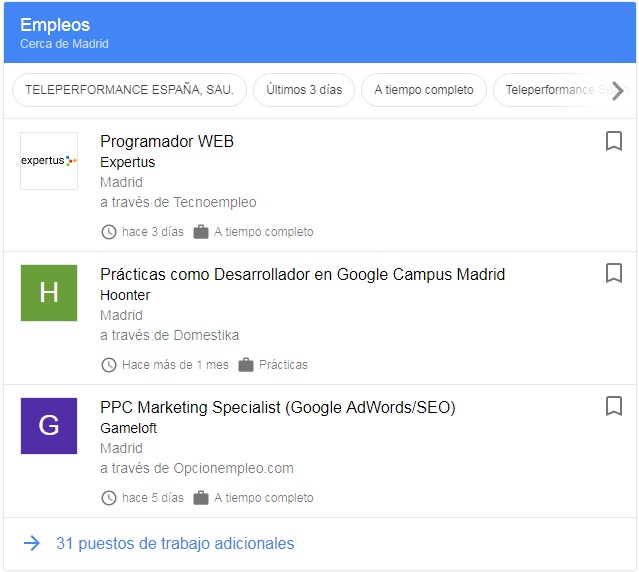Save the Hoonter internship listing with bookmark
Viewport: 639px width, 572px height.
click(x=614, y=273)
